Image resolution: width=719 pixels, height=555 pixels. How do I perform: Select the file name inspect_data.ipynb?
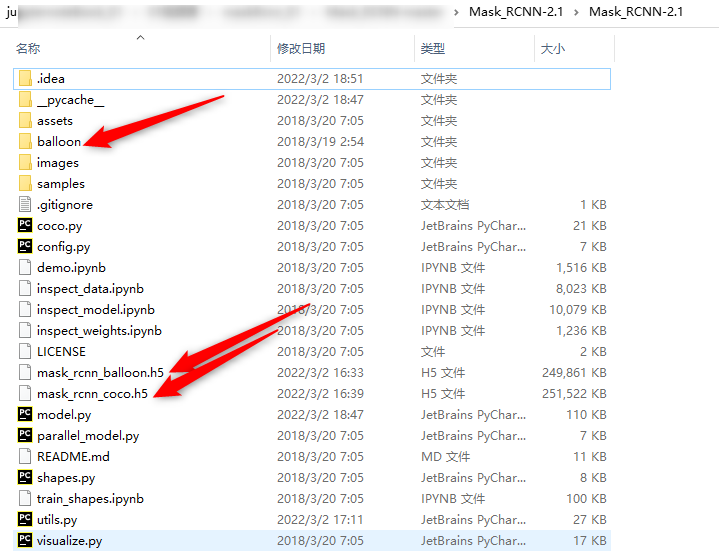90,289
